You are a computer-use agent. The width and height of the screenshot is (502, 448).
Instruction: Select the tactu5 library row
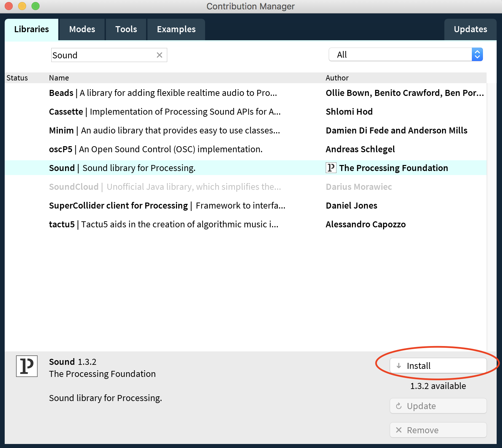point(246,224)
